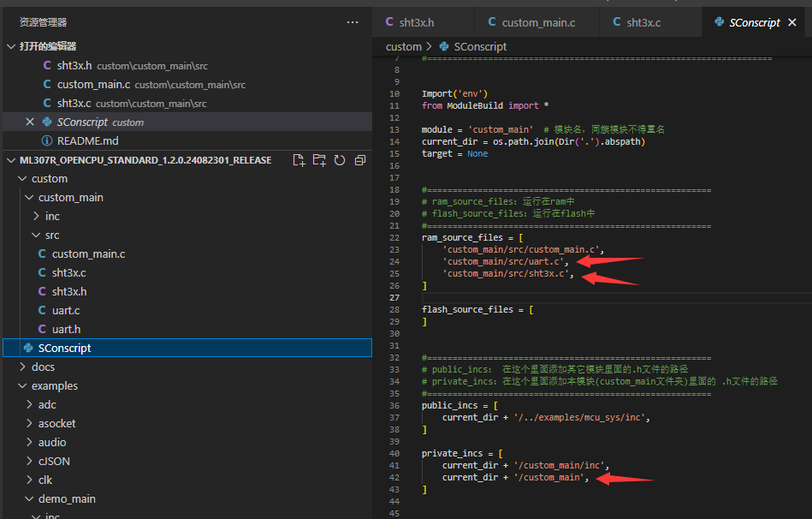812x519 pixels.
Task: Refresh the explorer file tree
Action: tap(340, 160)
